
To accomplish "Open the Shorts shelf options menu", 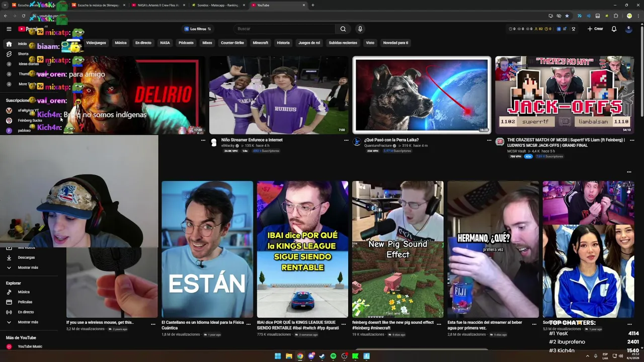I will [x=629, y=172].
